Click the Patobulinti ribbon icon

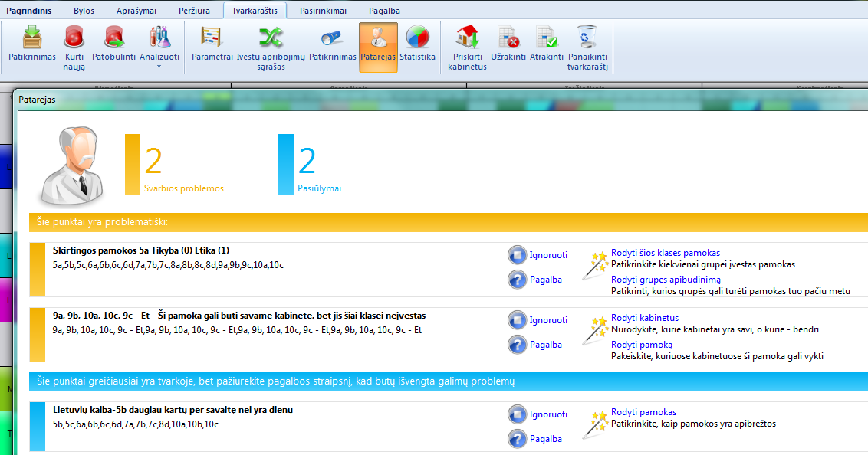[x=113, y=38]
